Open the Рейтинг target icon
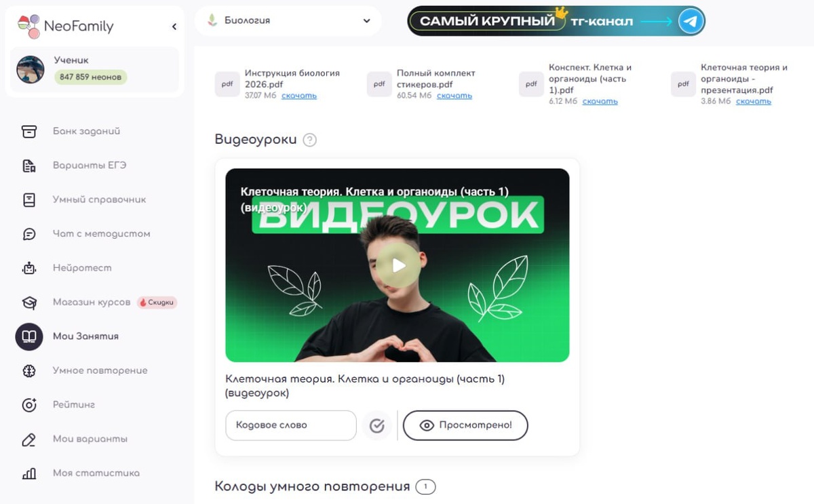The image size is (814, 504). [x=29, y=405]
